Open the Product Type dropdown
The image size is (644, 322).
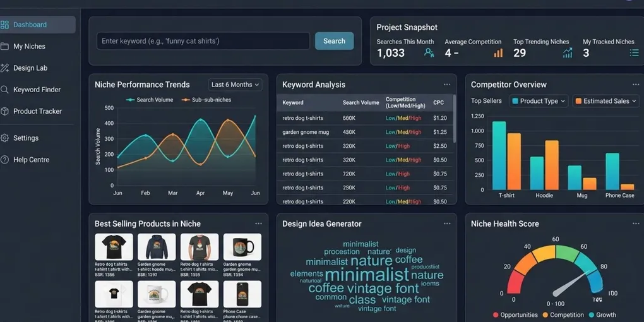coord(539,101)
